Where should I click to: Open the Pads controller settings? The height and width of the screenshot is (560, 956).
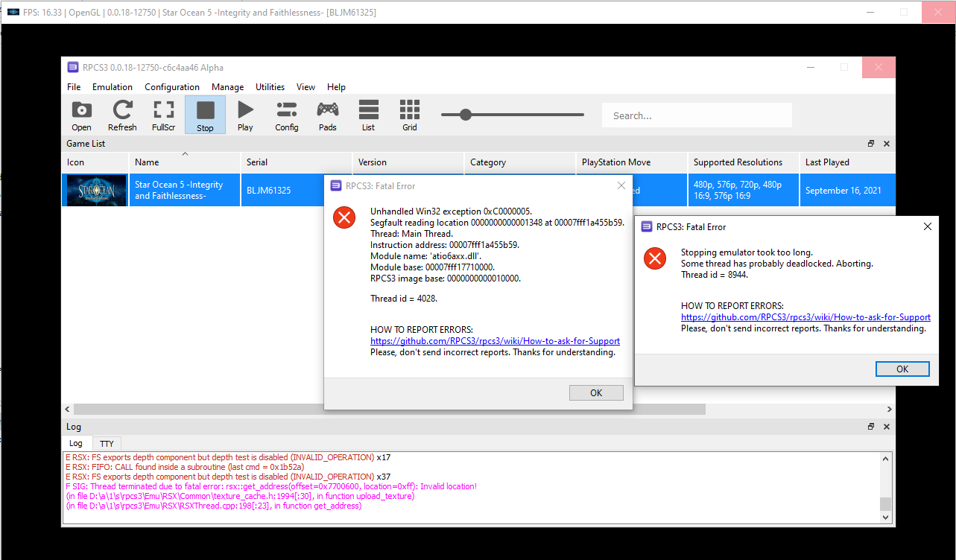pyautogui.click(x=327, y=115)
